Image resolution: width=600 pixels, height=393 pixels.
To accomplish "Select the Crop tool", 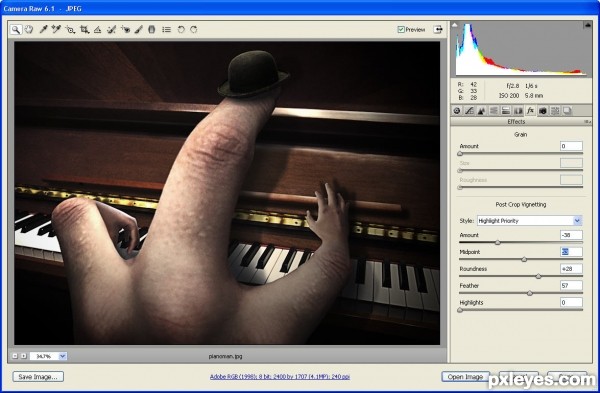I will point(84,29).
